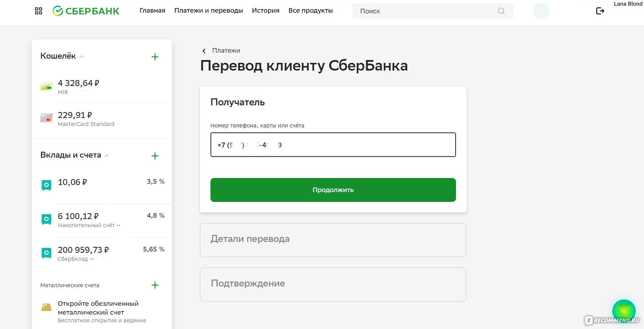Click safe icon for СберВклад
Screen dimensions: 644x329
[46, 253]
